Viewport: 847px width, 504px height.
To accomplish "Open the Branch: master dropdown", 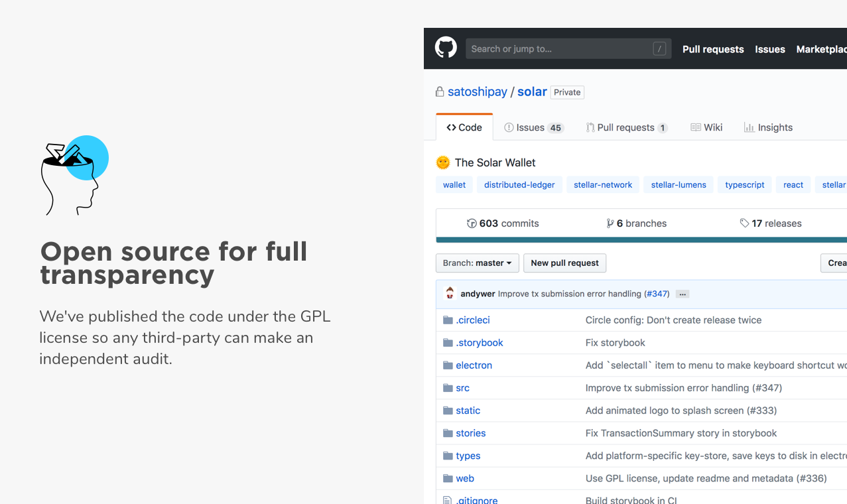I will [477, 263].
